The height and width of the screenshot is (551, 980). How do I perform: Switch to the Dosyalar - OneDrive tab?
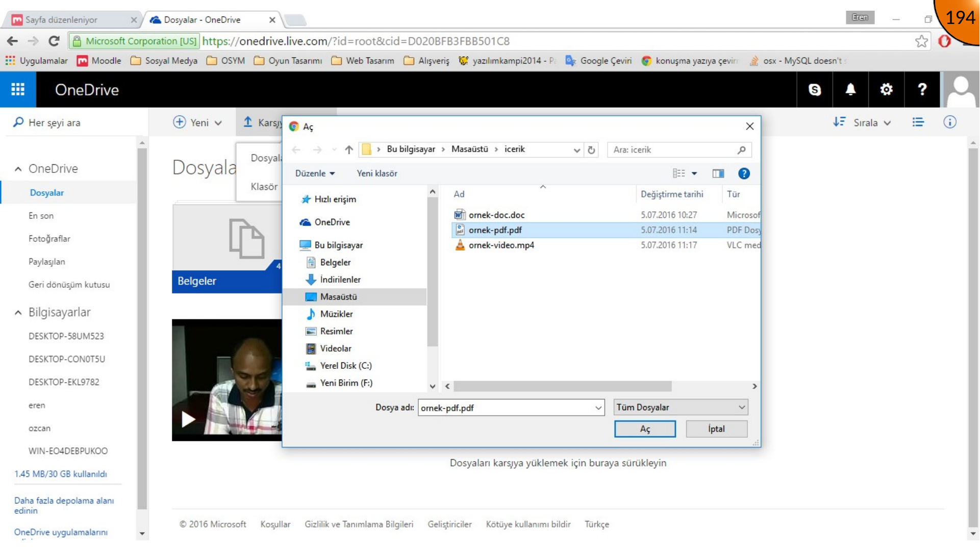click(212, 20)
